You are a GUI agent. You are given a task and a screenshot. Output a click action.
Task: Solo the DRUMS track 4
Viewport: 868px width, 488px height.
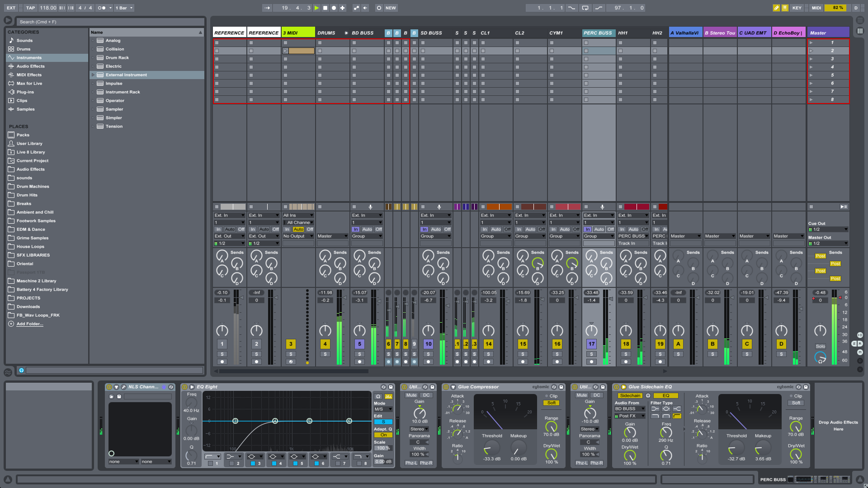tap(325, 354)
